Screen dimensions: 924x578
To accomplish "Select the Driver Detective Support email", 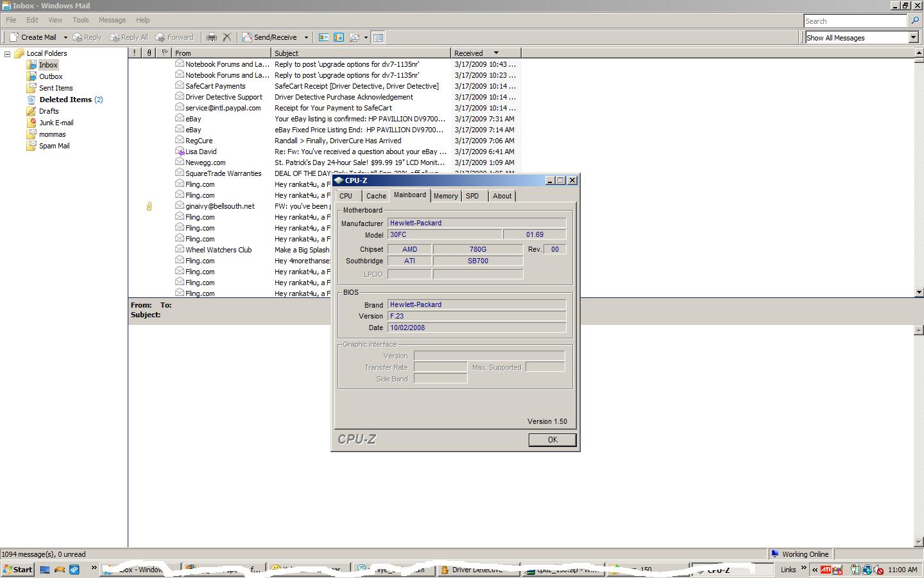I will 325,97.
